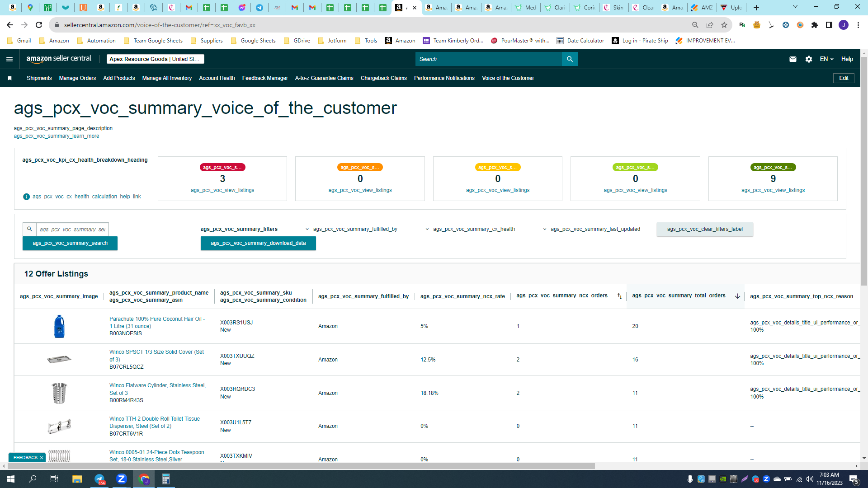Expand the EN language dropdown

point(826,59)
